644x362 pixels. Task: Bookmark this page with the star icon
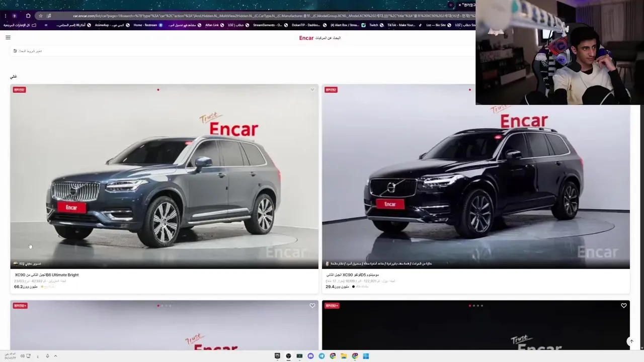tap(41, 16)
